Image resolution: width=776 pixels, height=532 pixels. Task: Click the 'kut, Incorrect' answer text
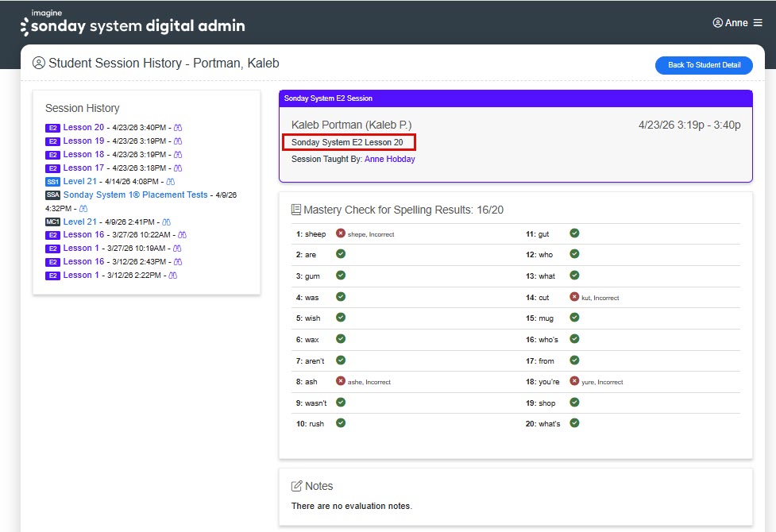point(600,298)
